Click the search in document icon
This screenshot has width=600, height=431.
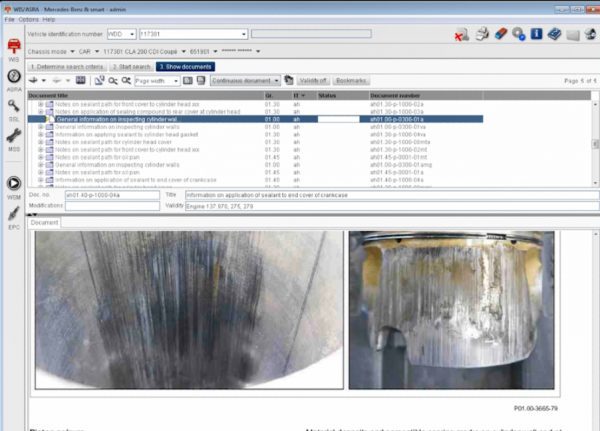pyautogui.click(x=99, y=80)
